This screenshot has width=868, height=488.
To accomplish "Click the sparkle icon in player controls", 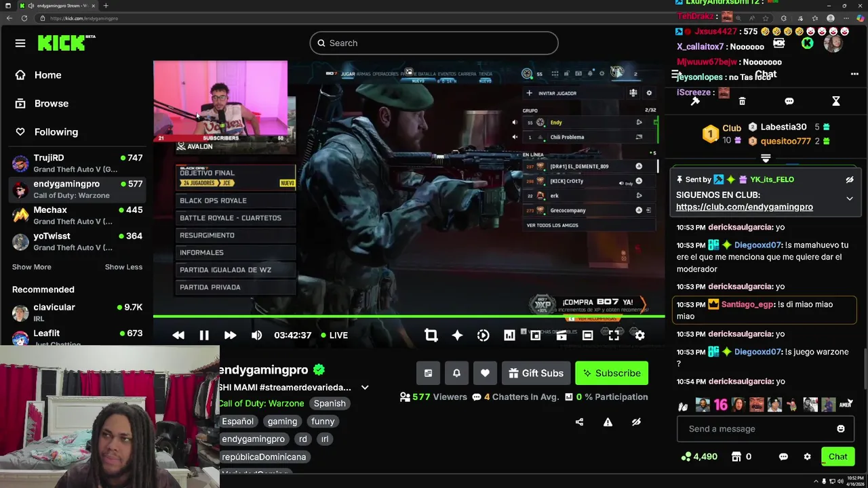I will [x=457, y=335].
